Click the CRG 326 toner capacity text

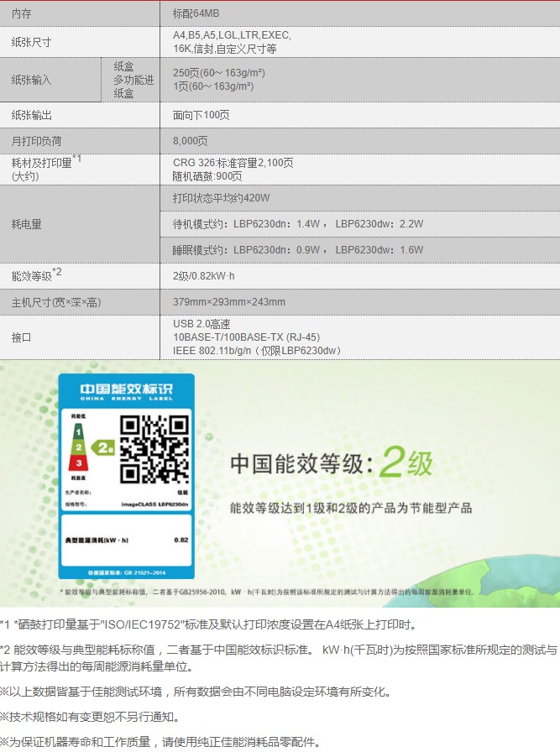(233, 163)
